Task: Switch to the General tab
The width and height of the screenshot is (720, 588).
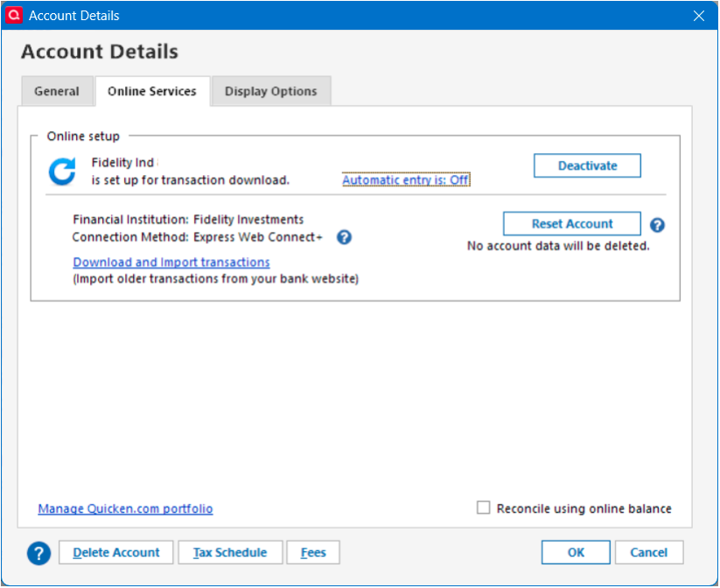Action: (57, 91)
